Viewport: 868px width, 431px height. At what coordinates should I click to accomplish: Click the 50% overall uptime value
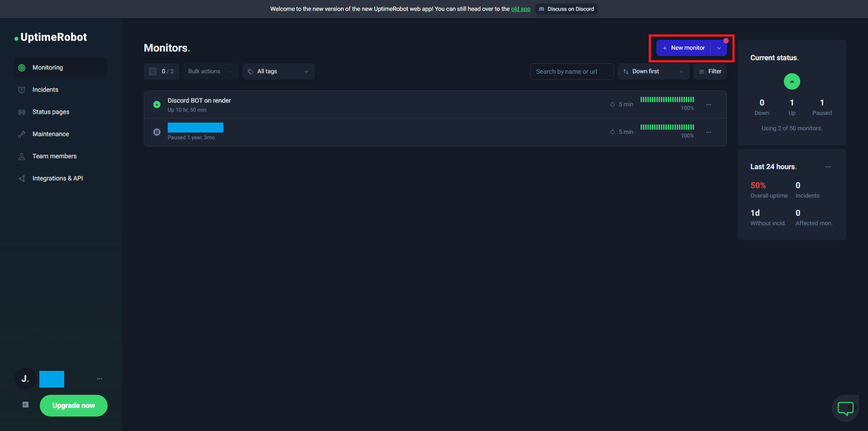758,185
